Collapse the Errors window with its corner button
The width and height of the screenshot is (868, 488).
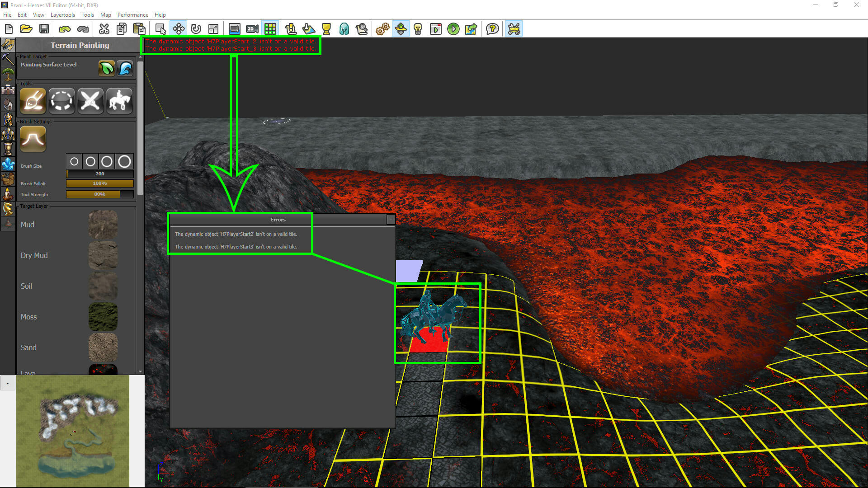391,220
